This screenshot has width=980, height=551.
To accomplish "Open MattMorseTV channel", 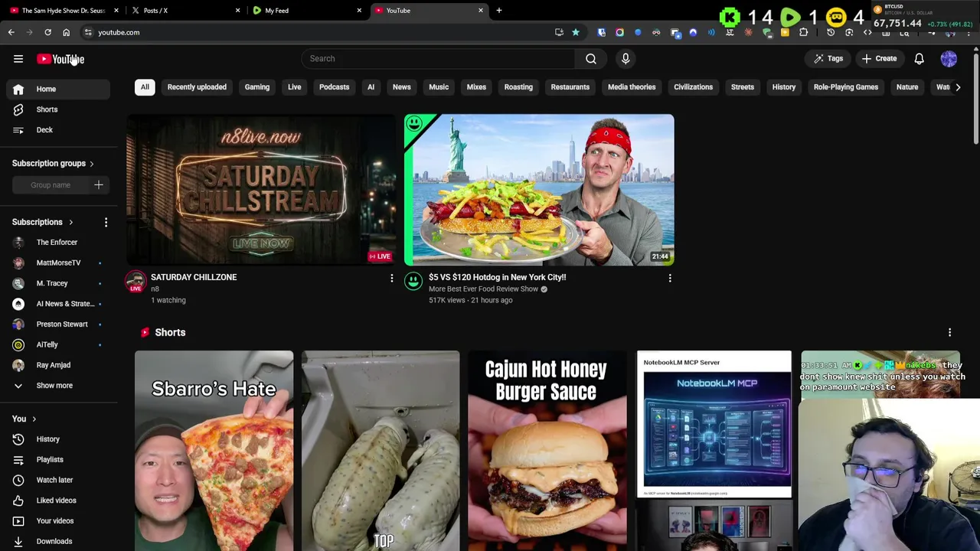I will (x=58, y=262).
